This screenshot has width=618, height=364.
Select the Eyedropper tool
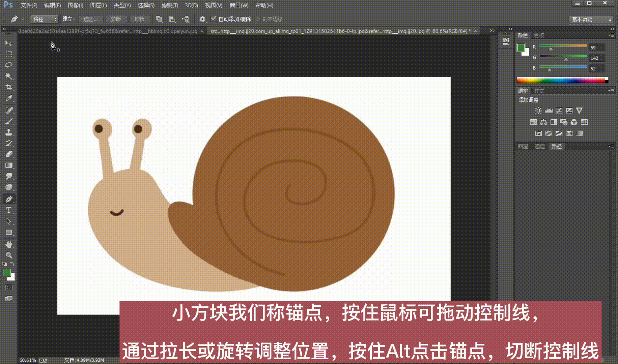click(9, 98)
